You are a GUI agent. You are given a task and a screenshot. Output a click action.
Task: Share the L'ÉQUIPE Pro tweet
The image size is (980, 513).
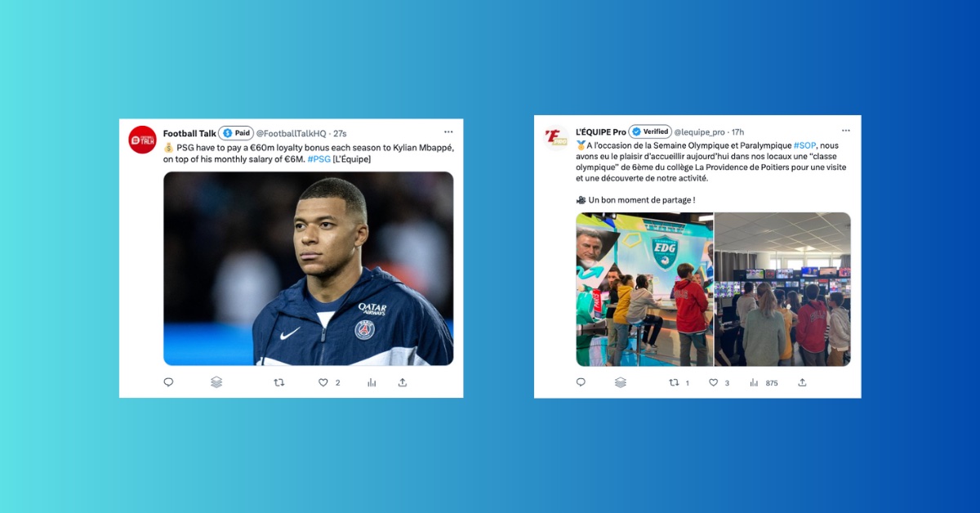[x=802, y=382]
